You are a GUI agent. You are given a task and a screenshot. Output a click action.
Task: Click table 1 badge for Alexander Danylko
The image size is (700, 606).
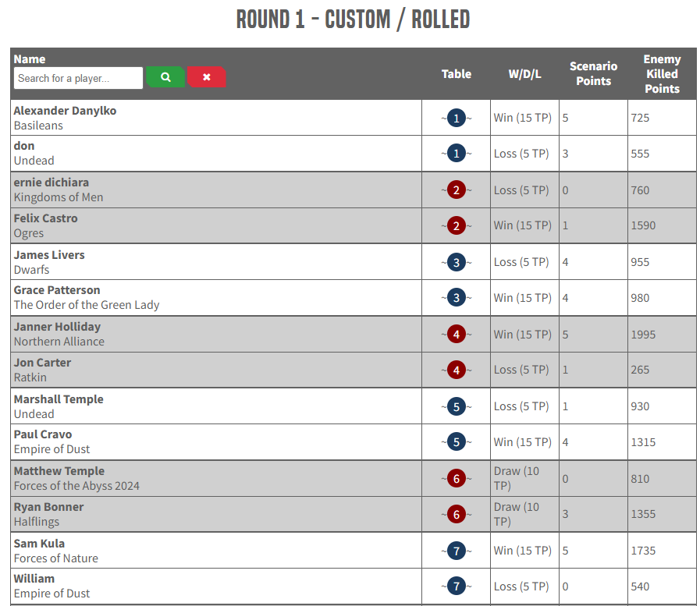click(457, 118)
